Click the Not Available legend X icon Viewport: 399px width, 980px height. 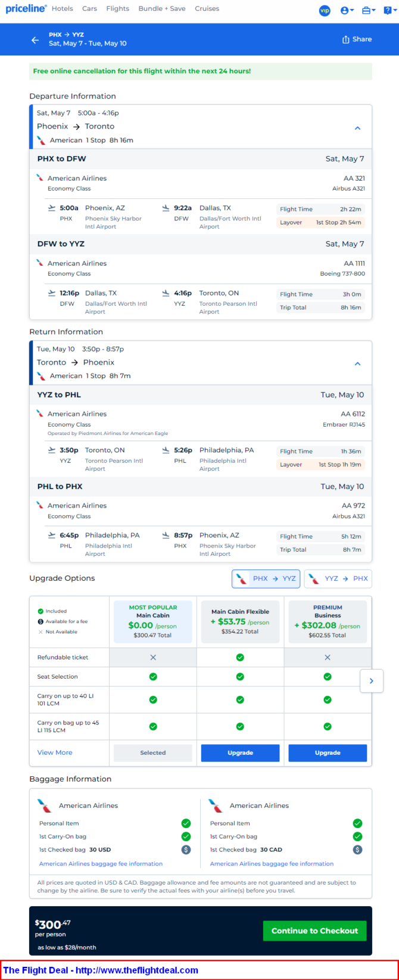click(x=40, y=631)
